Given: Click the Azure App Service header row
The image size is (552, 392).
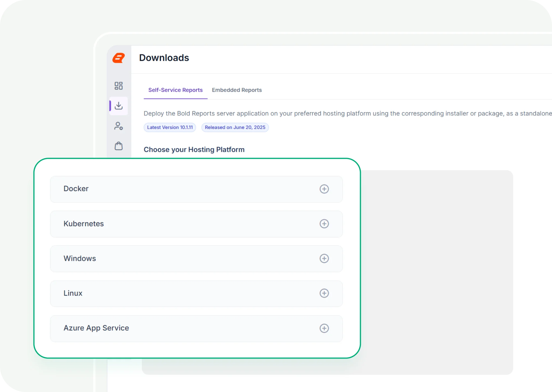Looking at the screenshot, I should 196,328.
